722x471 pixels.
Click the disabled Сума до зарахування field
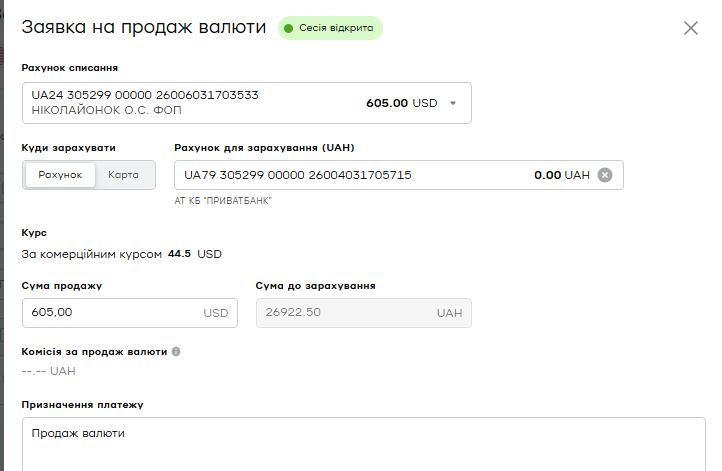[364, 313]
